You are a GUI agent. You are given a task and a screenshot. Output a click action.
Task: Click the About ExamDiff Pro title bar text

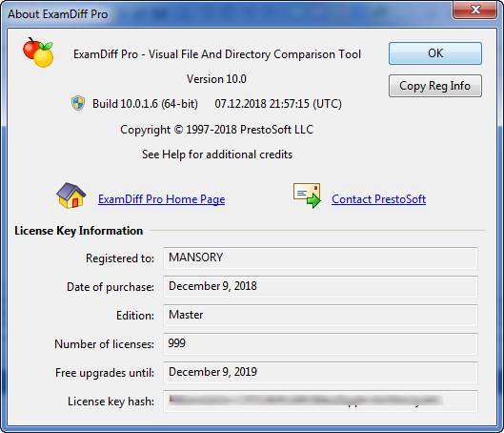click(x=58, y=14)
